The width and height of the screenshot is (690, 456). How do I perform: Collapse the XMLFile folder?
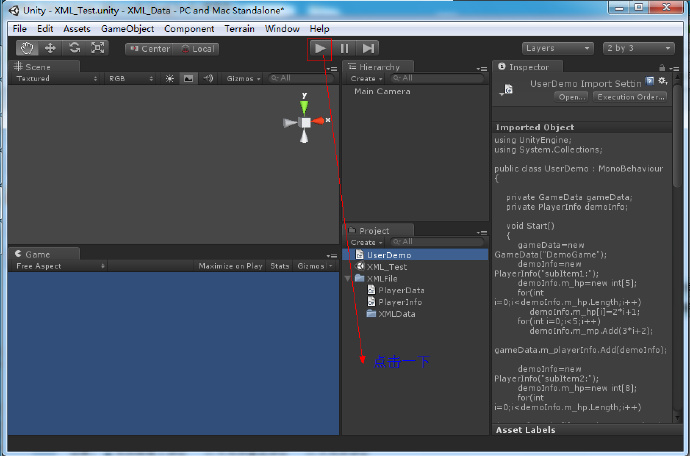(x=348, y=279)
